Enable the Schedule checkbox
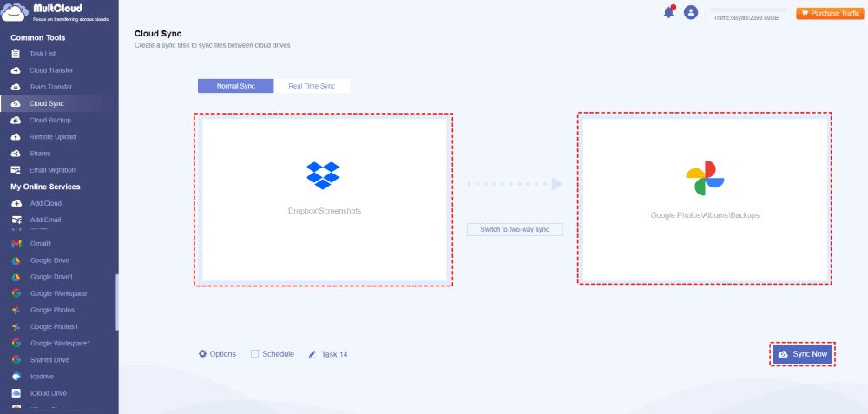Screen dimensions: 868x414 pos(254,353)
